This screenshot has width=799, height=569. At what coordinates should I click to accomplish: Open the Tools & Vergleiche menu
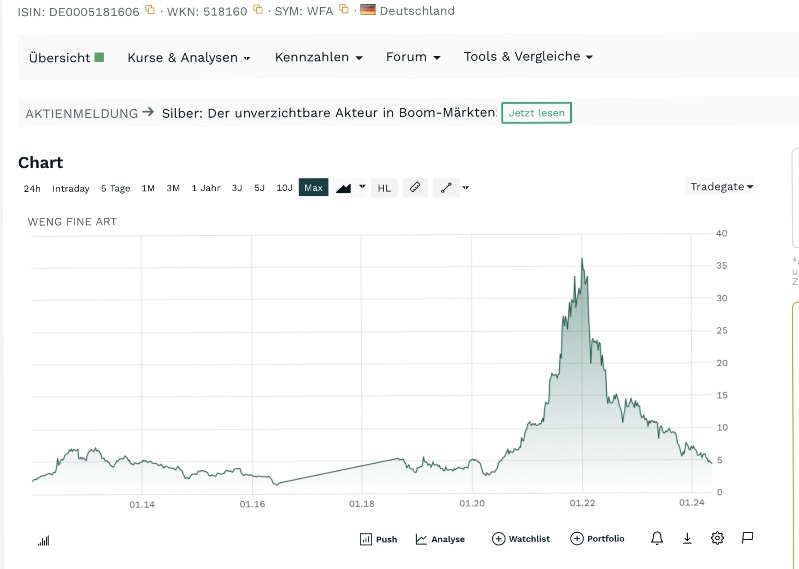[528, 57]
